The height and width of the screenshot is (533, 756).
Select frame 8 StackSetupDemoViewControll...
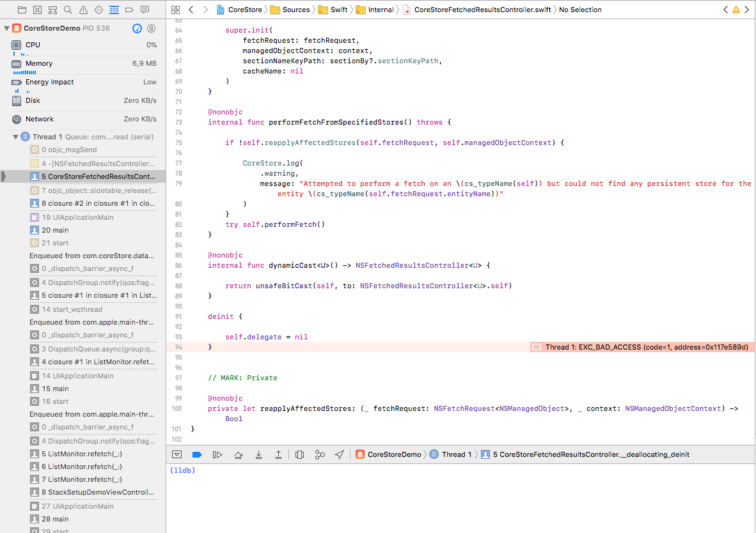93,493
